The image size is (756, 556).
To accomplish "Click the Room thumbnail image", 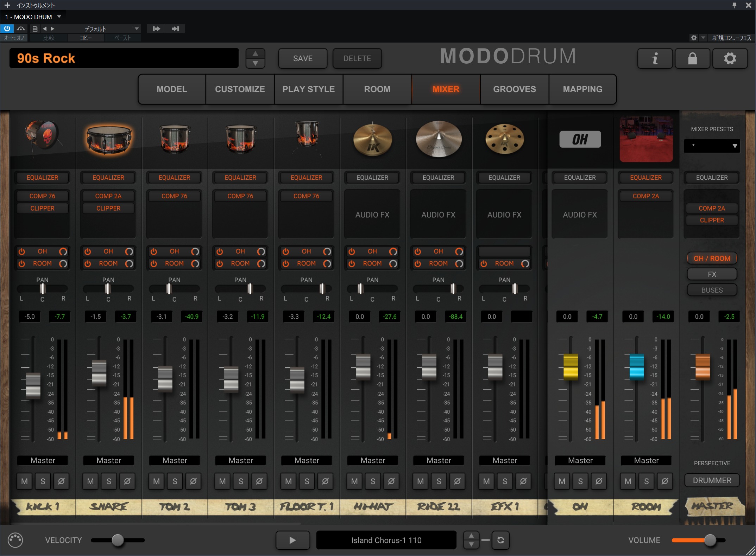I will click(646, 139).
